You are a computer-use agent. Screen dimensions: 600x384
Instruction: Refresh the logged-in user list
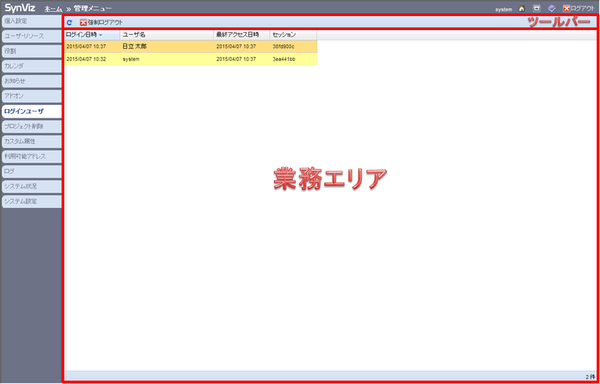tap(69, 23)
